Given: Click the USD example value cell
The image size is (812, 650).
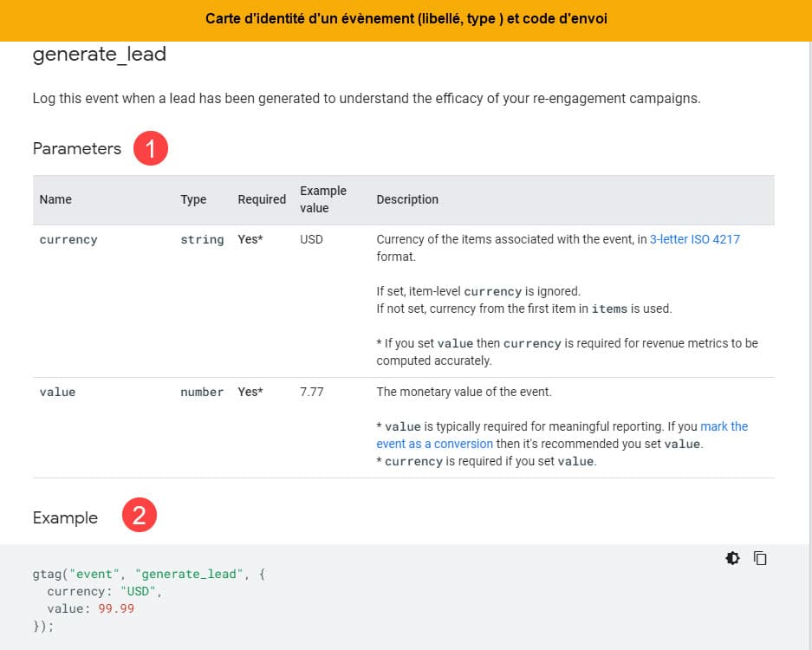Looking at the screenshot, I should (311, 239).
